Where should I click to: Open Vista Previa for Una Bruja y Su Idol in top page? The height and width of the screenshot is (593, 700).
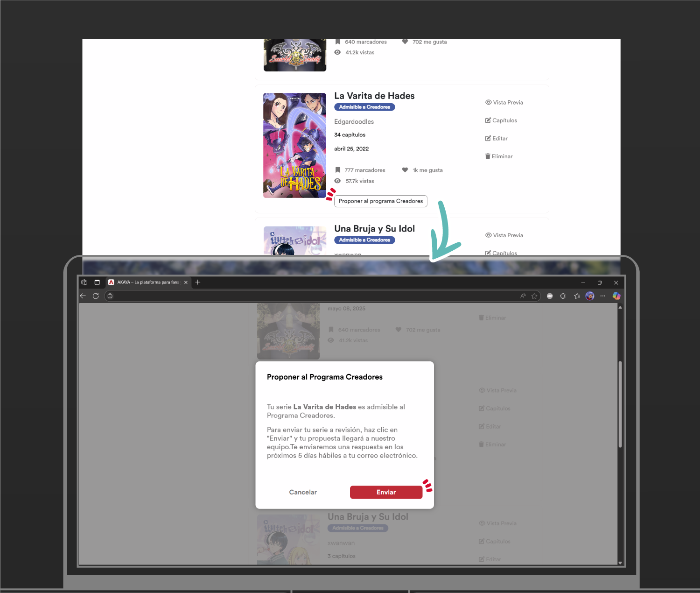[x=504, y=235]
